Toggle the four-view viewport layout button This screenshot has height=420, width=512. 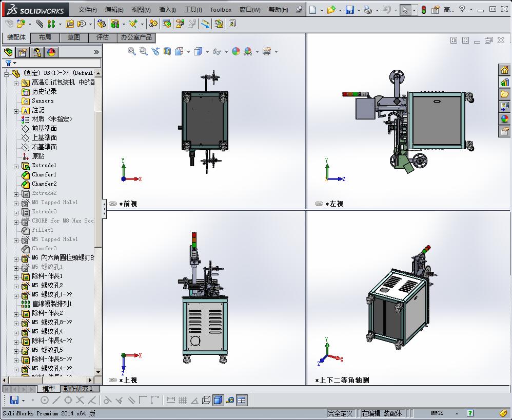pos(241,400)
